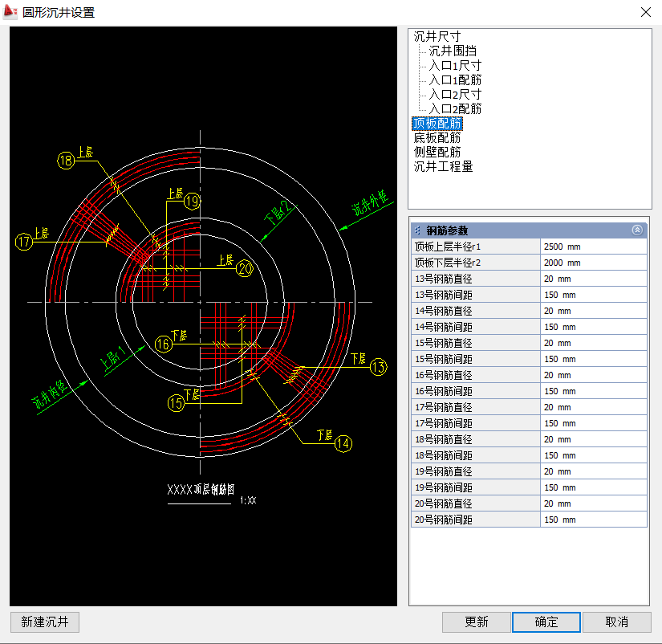This screenshot has width=662, height=644.
Task: Click the 更新 button
Action: point(476,622)
